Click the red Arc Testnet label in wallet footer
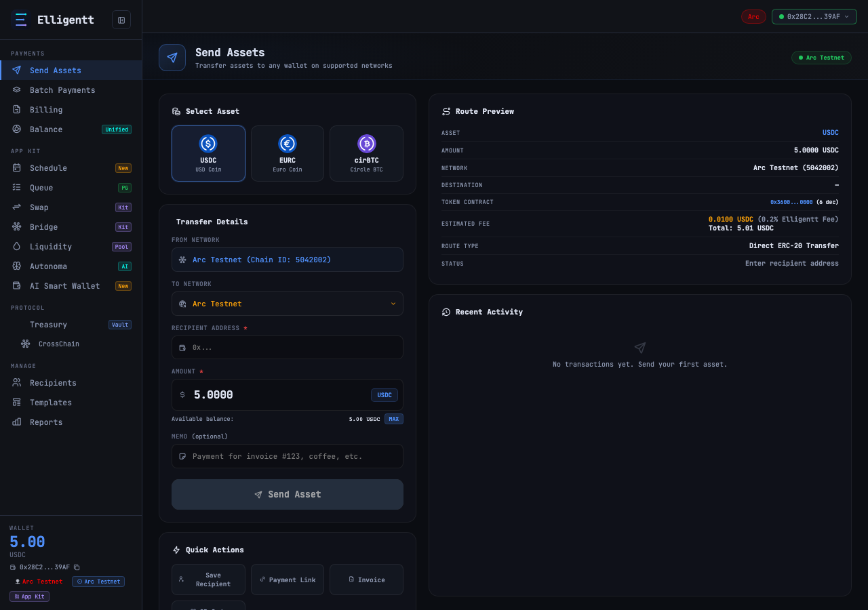The width and height of the screenshot is (868, 610). point(39,582)
